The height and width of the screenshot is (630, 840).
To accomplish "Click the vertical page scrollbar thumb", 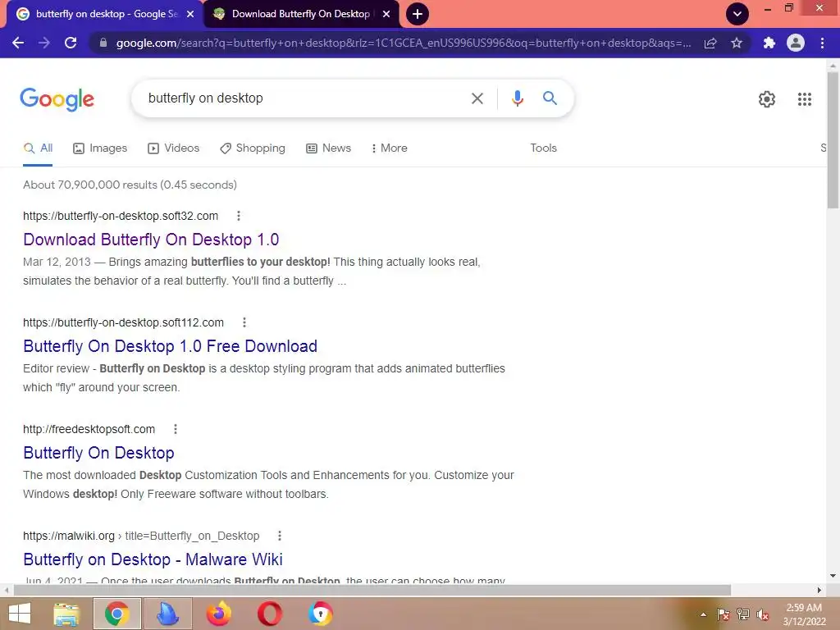I will (833, 140).
